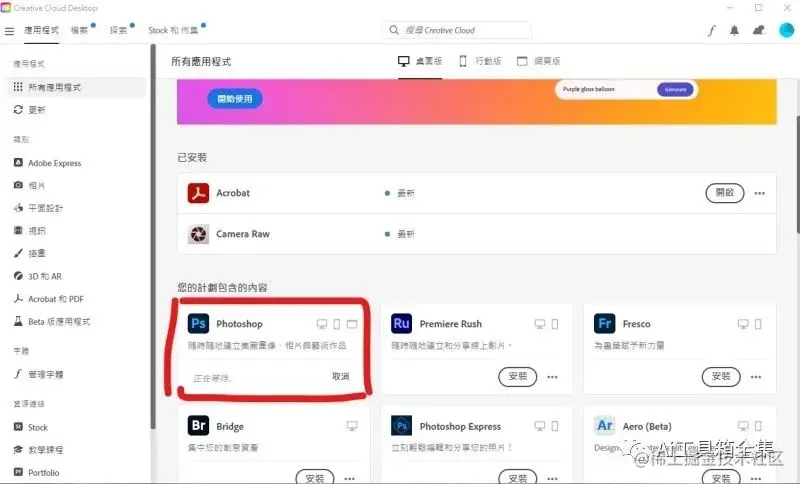Install Fresco
Image resolution: width=800 pixels, height=484 pixels.
click(x=721, y=376)
